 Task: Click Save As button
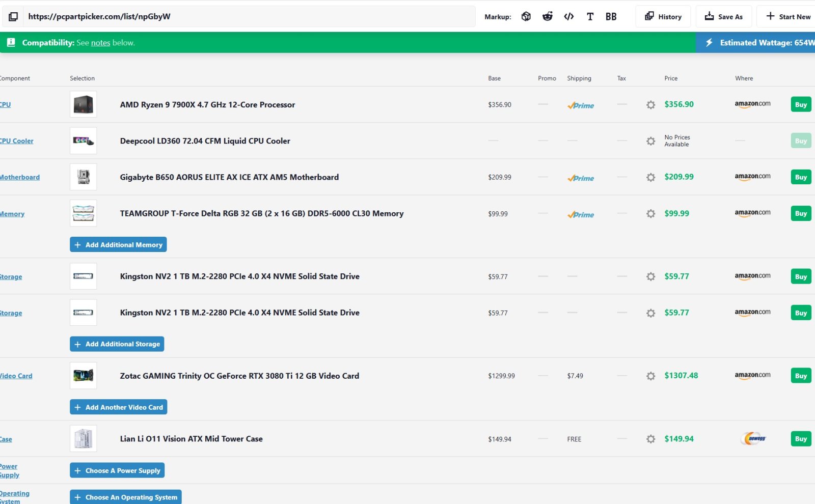tap(723, 16)
